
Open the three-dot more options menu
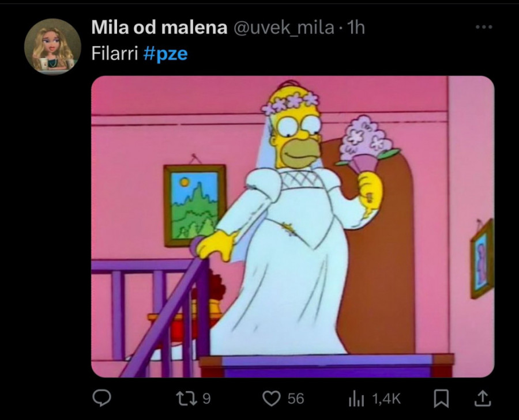pyautogui.click(x=484, y=27)
